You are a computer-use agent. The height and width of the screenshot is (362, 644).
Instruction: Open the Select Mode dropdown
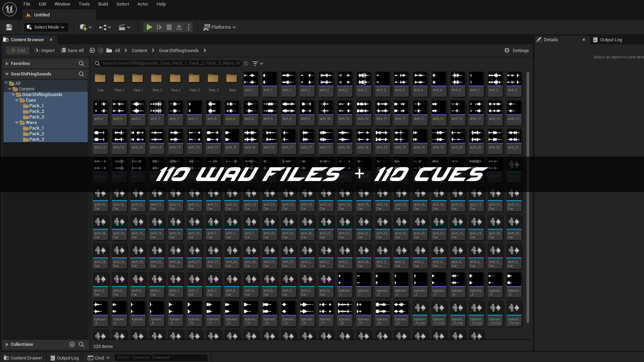[x=46, y=27]
